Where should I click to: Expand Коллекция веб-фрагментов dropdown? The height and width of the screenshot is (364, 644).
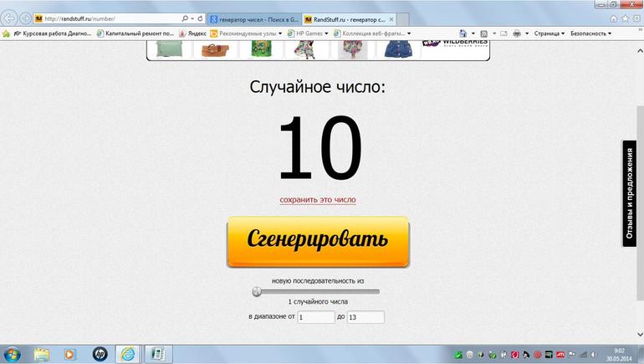(x=409, y=33)
